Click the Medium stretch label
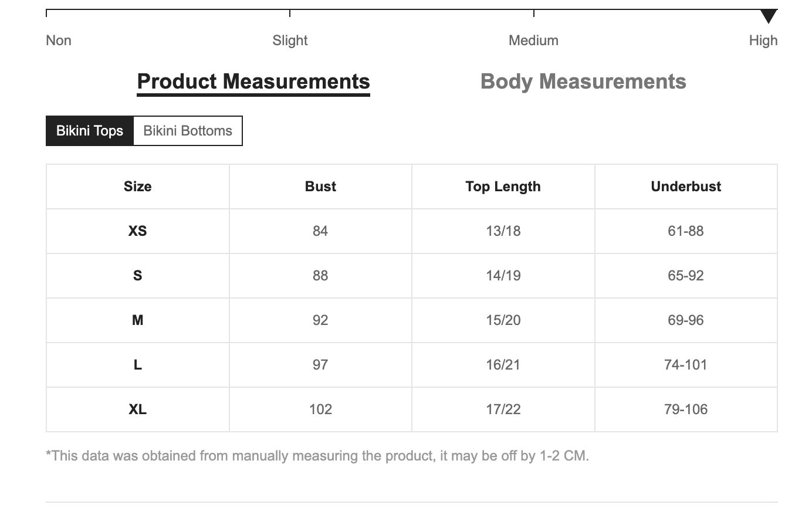The width and height of the screenshot is (812, 508). tap(533, 40)
